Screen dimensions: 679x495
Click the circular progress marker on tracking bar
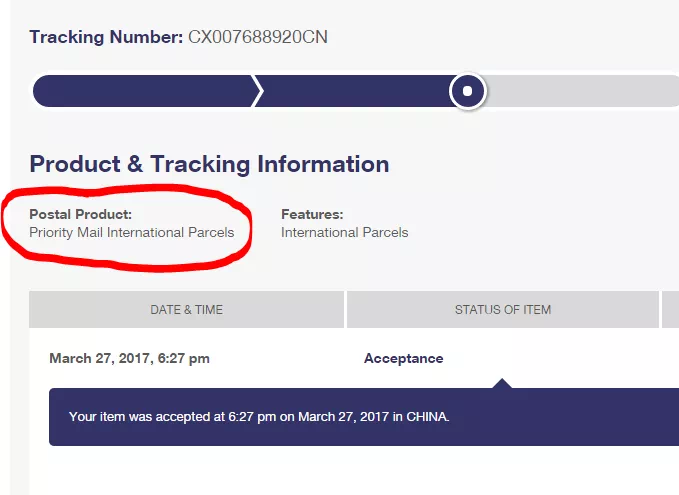(x=467, y=91)
